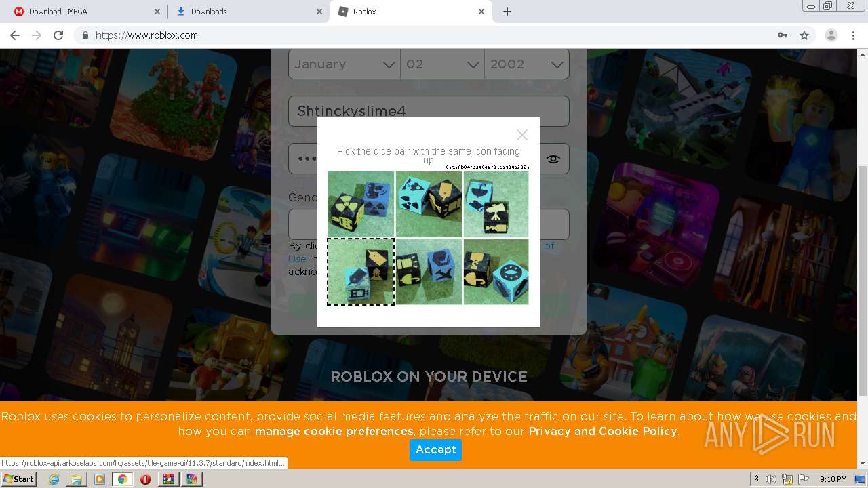Open the WinRAR taskbar icon

[169, 479]
